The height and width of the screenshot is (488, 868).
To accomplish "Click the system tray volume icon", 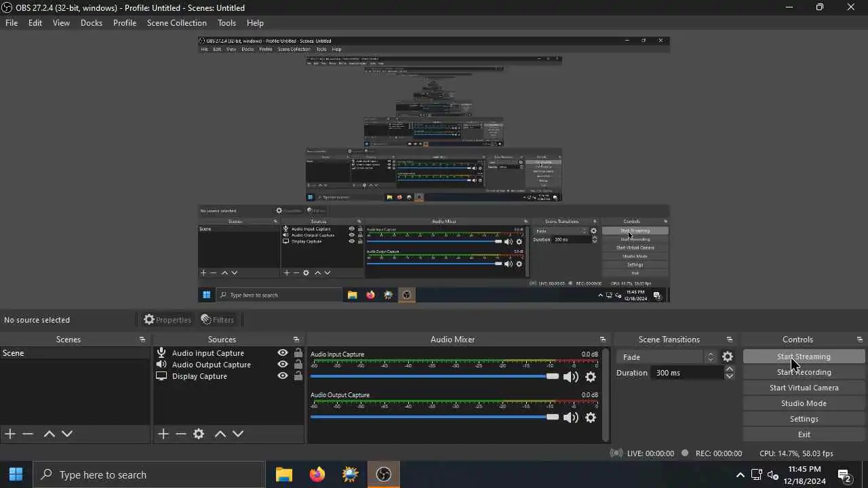I will pos(773,474).
